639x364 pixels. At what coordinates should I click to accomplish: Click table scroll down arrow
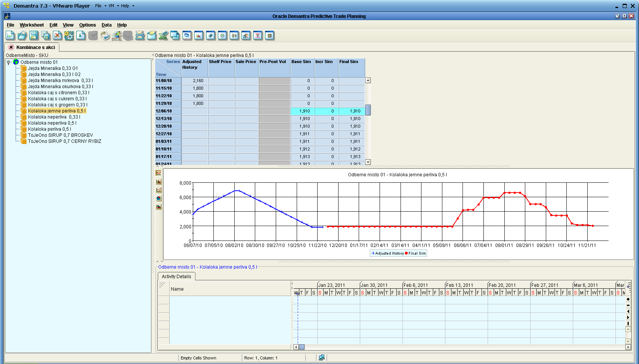368,162
